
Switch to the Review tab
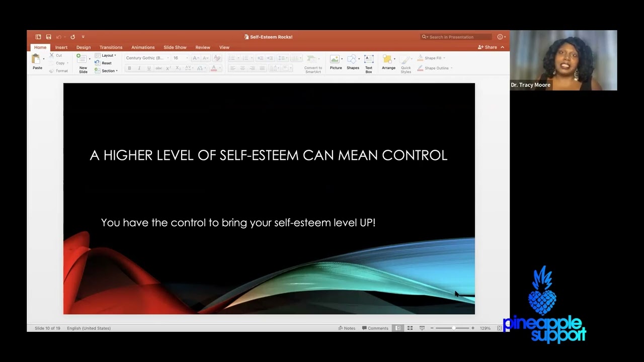click(203, 47)
